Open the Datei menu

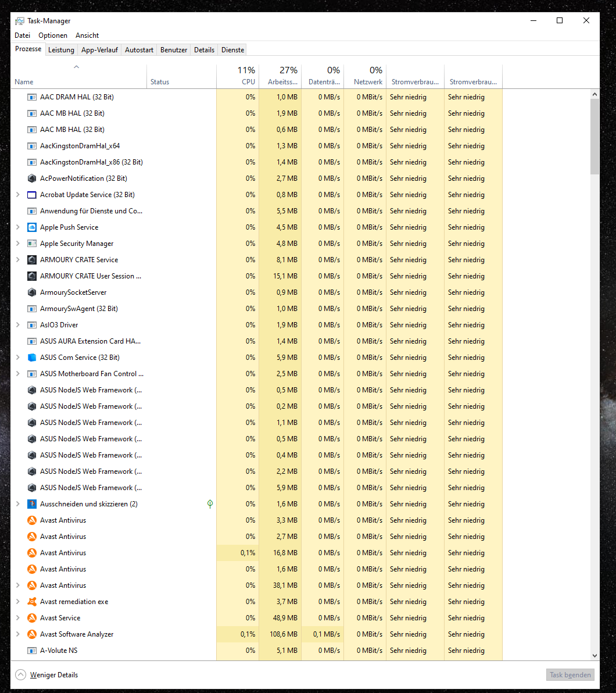tap(23, 35)
